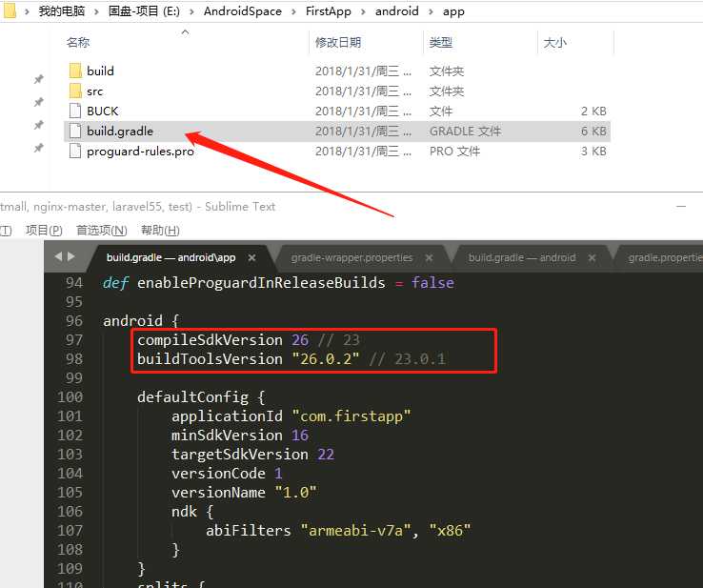The image size is (703, 588).
Task: Select the BUCK file icon
Action: (x=75, y=111)
